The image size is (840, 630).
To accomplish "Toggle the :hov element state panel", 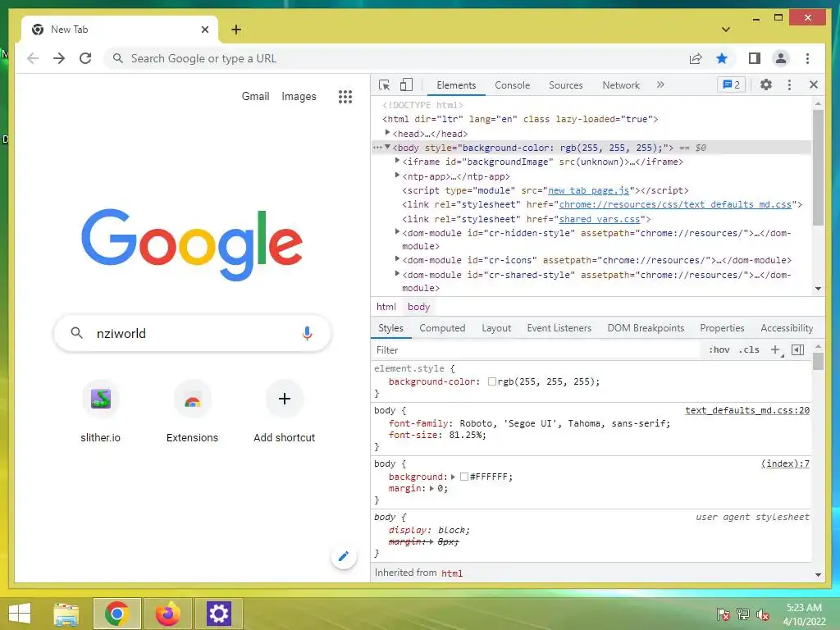I will (x=719, y=349).
